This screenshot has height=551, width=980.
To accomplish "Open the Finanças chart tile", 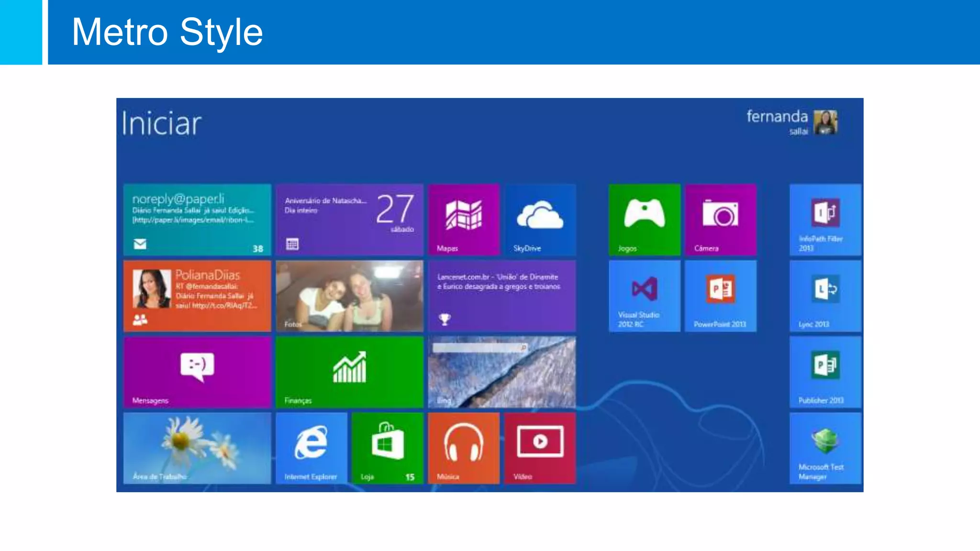I will 349,372.
